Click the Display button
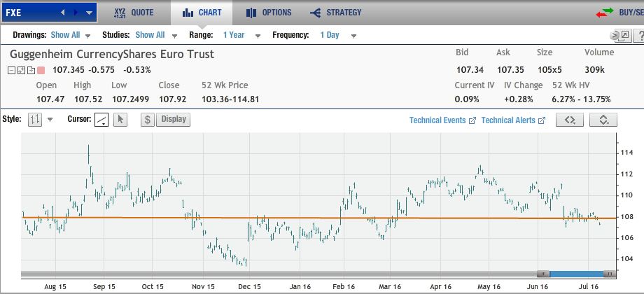This screenshot has height=294, width=644. tap(174, 120)
